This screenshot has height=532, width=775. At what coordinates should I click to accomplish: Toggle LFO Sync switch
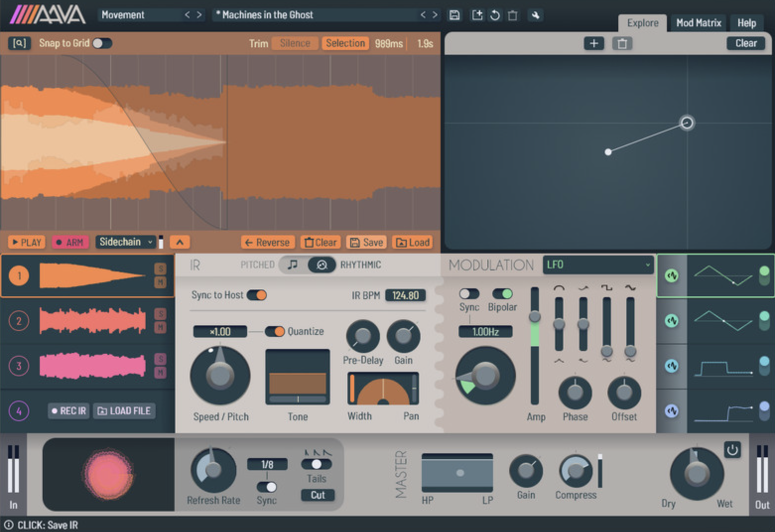coord(469,294)
